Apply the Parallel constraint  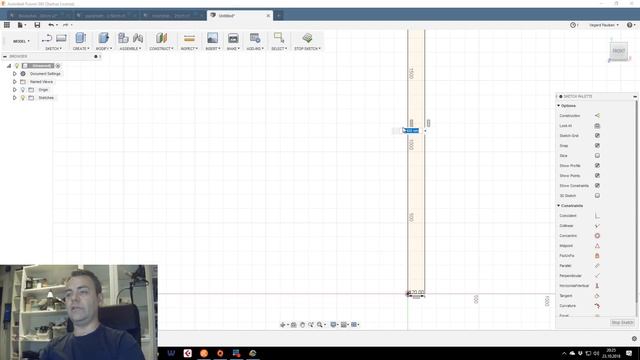pyautogui.click(x=597, y=266)
